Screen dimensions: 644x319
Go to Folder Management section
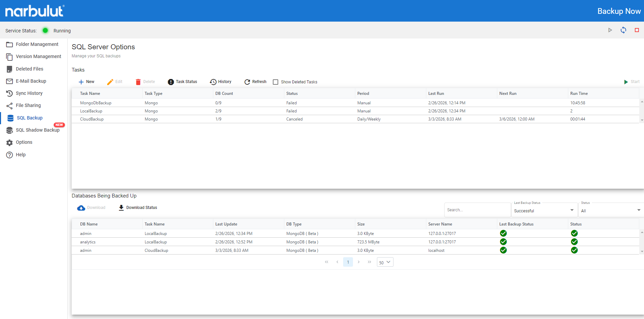pyautogui.click(x=37, y=44)
